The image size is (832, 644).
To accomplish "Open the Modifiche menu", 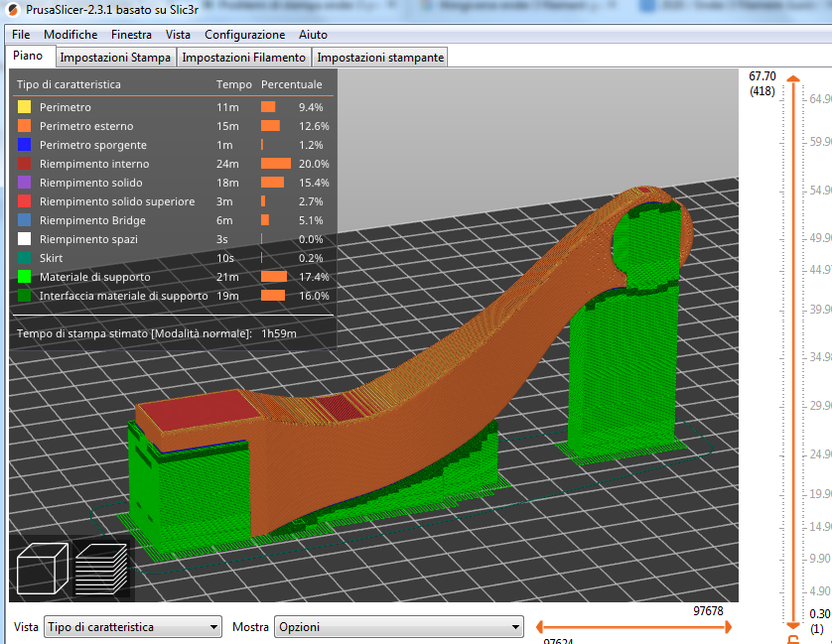I will pyautogui.click(x=70, y=35).
